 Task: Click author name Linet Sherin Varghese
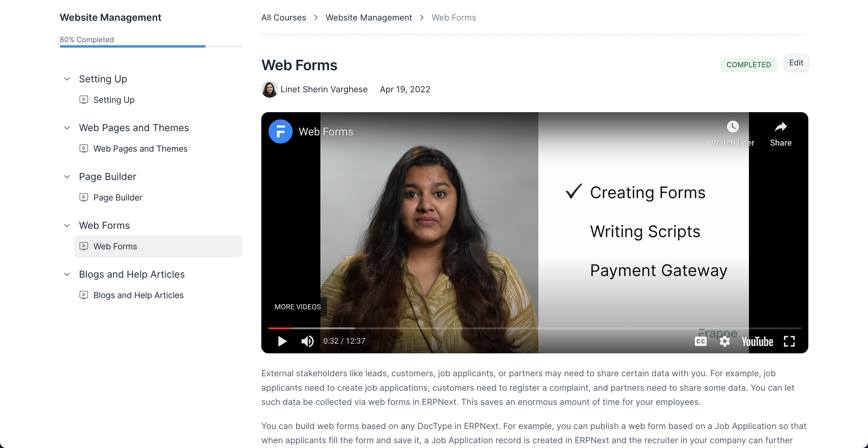(x=324, y=89)
